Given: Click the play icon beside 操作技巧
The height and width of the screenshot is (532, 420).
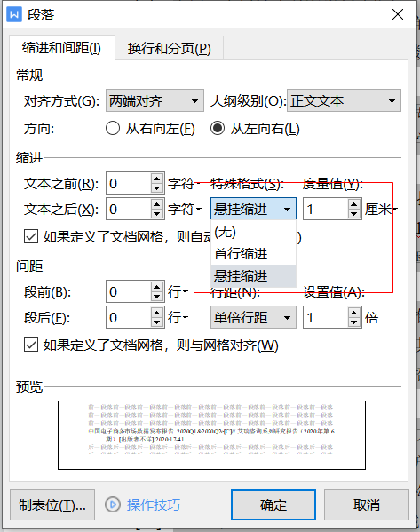Looking at the screenshot, I should click(x=113, y=504).
